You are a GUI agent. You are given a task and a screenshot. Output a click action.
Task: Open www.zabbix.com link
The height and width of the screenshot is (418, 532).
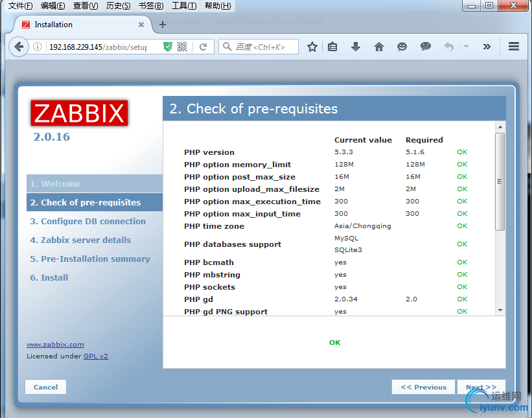point(55,344)
